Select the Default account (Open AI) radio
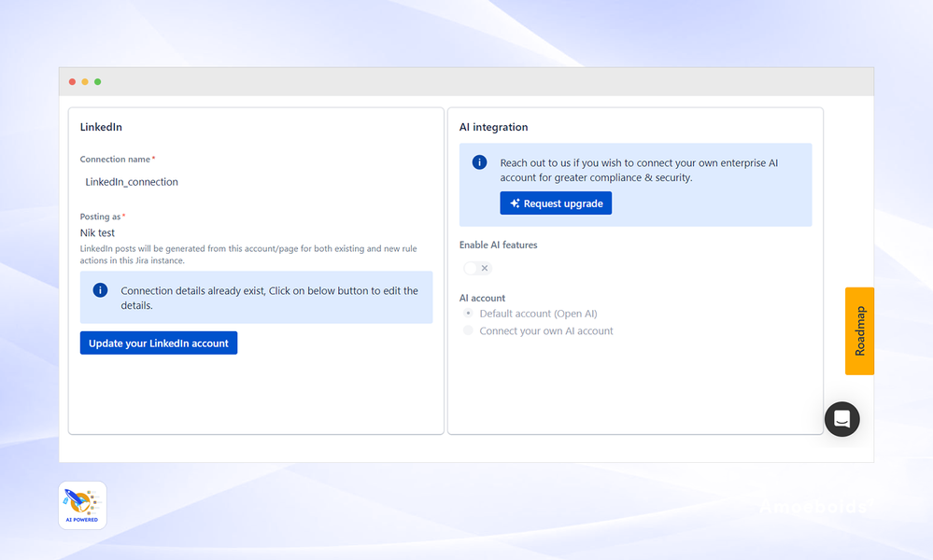933x560 pixels. (x=467, y=314)
